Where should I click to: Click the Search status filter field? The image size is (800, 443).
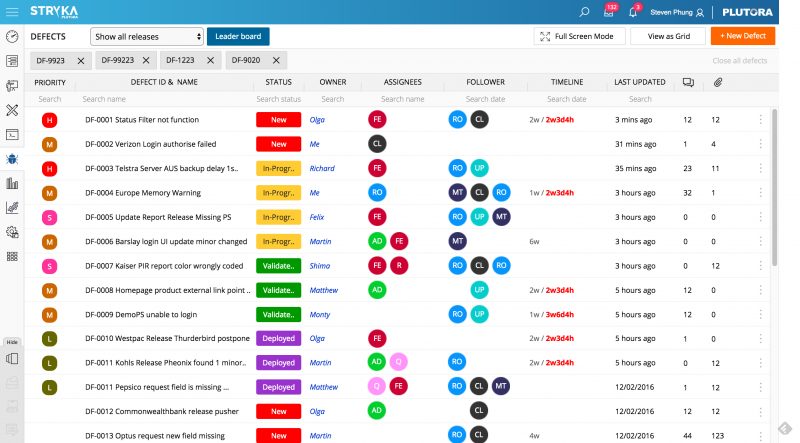point(278,99)
